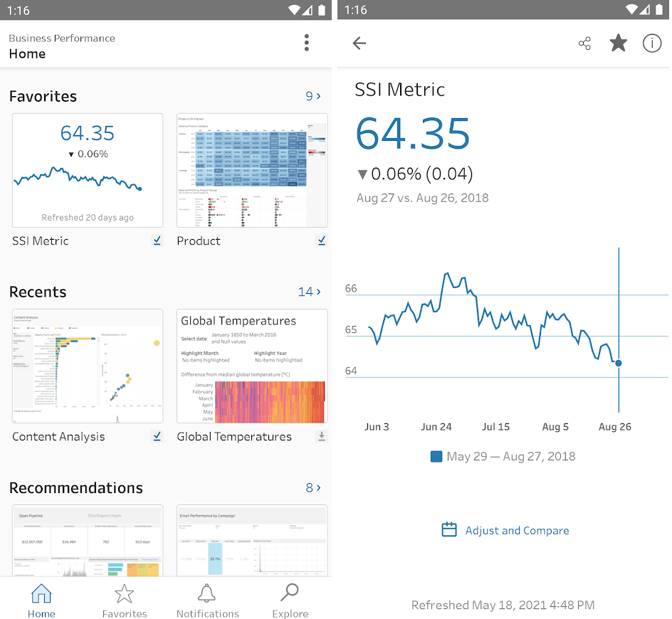
Task: Open the overflow menu on the Home screen
Action: (x=306, y=43)
